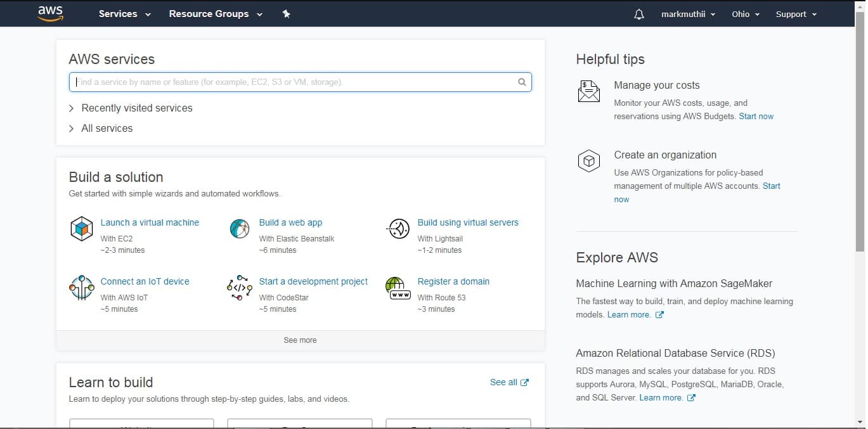
Task: Click the Route 53 domain www icon
Action: (x=398, y=288)
